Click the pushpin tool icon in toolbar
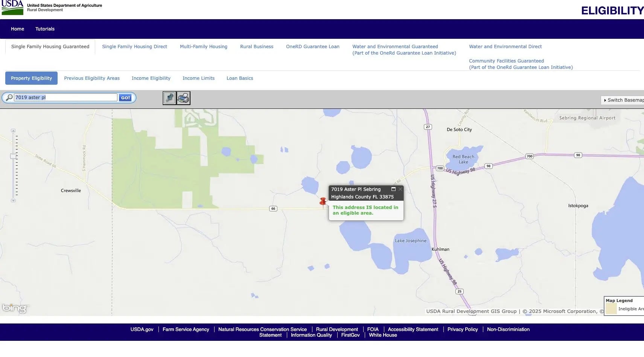 tap(169, 98)
